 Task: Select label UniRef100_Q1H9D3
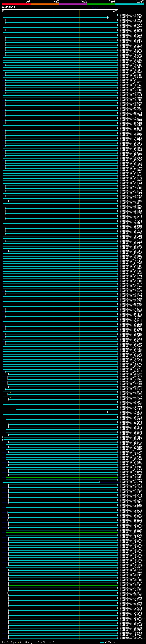pos(131,266)
